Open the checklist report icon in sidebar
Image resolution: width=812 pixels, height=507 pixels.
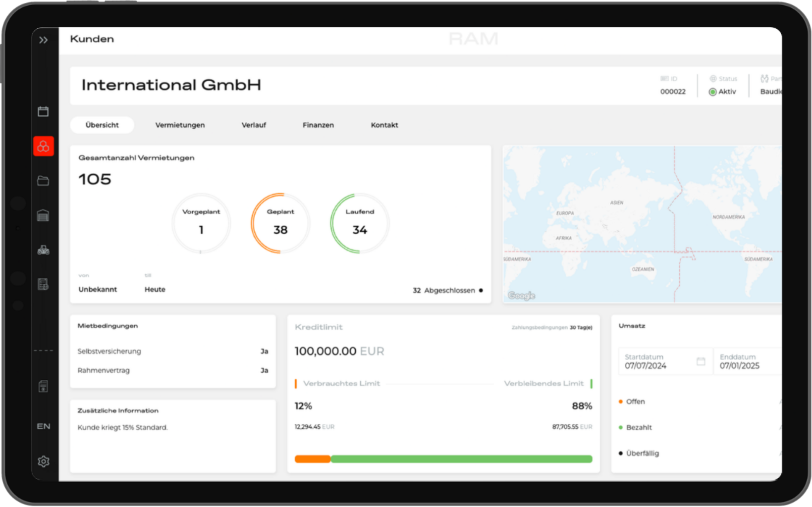tap(44, 284)
